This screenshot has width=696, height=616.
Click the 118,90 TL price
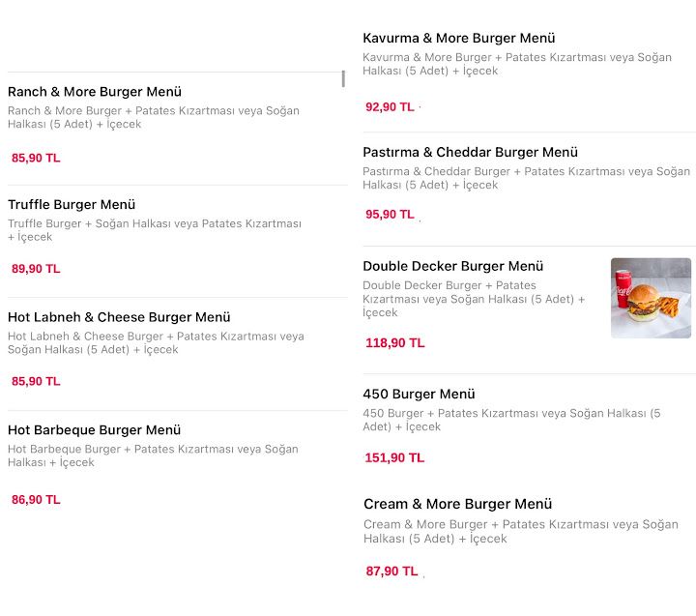[x=395, y=343]
